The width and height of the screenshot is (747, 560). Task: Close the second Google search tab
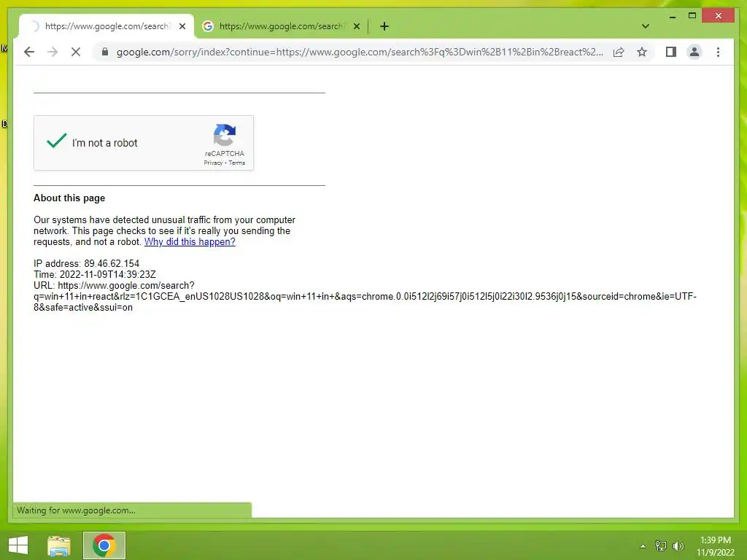pos(356,26)
